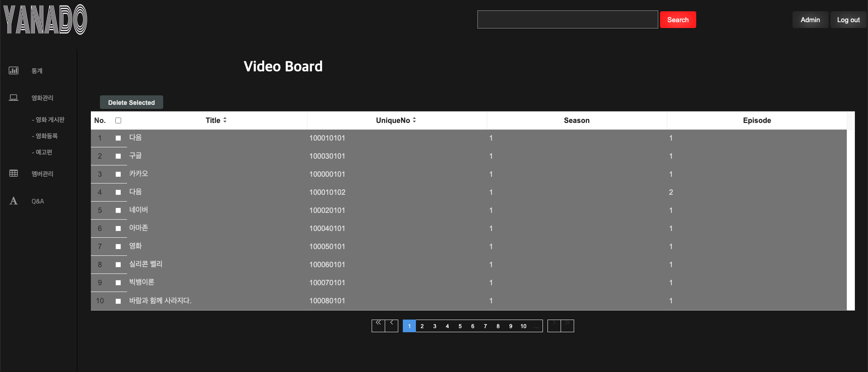Click the laptop icon for 영화관리
The image size is (868, 372).
[14, 98]
